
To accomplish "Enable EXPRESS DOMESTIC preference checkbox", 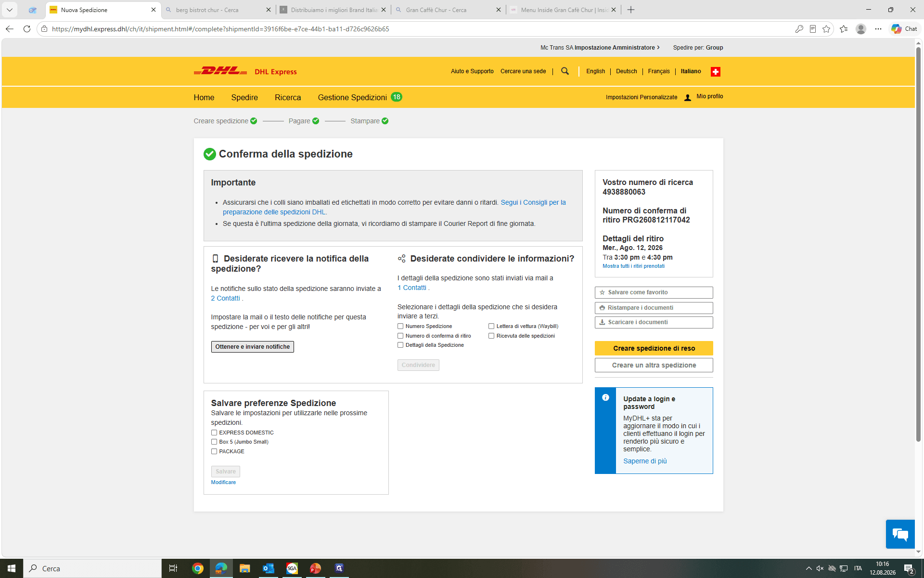I will 214,433.
